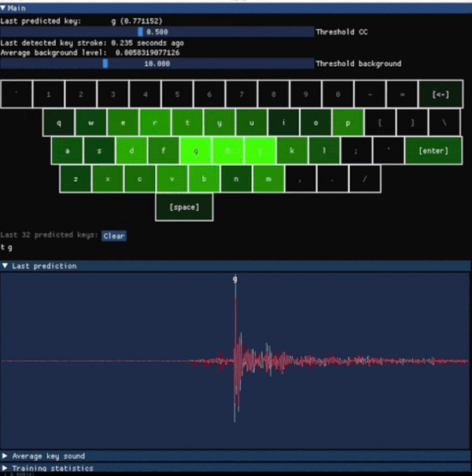This screenshot has width=472, height=476.
Task: Click the 'g (0.771152)' predicted key value
Action: pyautogui.click(x=137, y=21)
